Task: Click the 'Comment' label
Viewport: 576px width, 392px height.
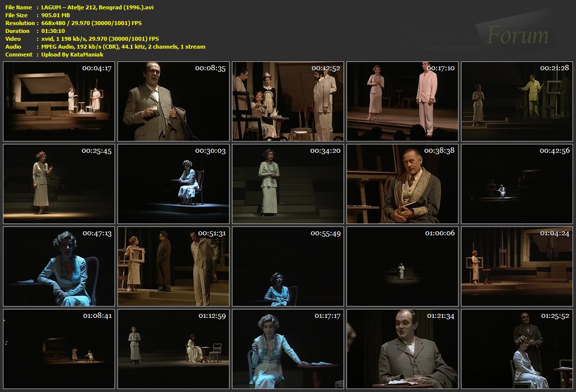Action: click(x=19, y=55)
